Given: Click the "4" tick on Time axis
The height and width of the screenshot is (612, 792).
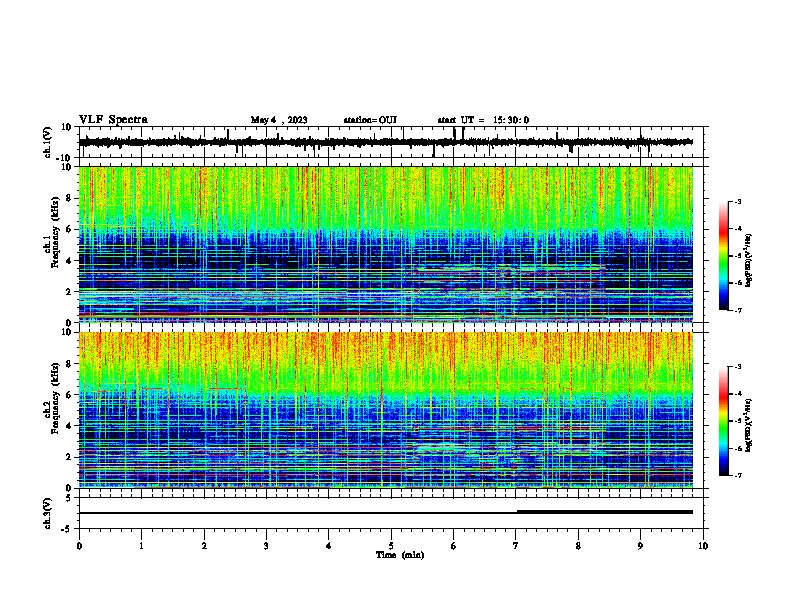Looking at the screenshot, I should pos(329,546).
